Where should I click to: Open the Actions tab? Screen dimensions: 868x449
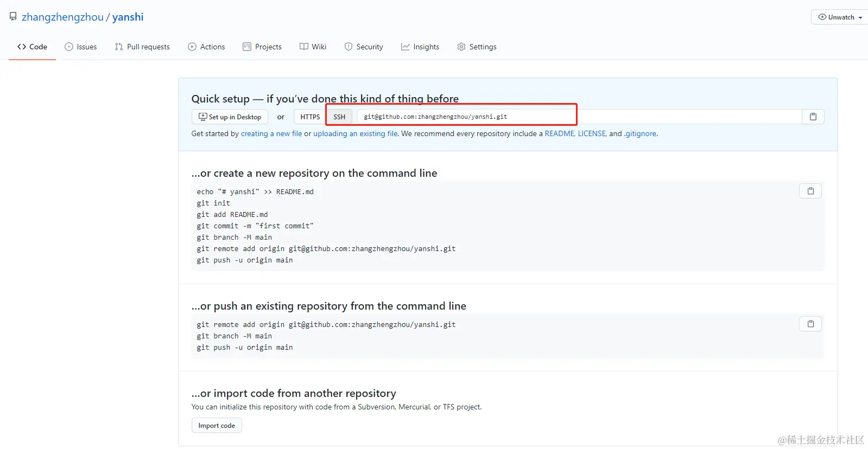206,47
